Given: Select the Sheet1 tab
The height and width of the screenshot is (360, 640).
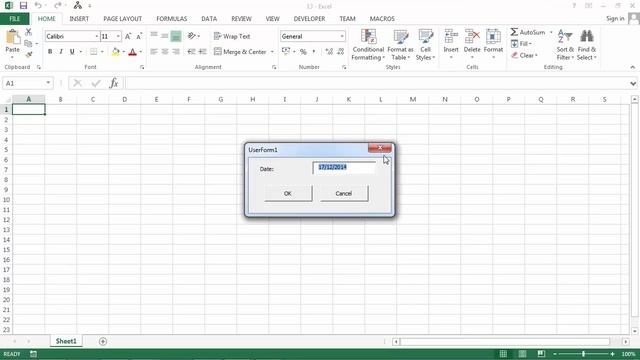Looking at the screenshot, I should (x=66, y=341).
